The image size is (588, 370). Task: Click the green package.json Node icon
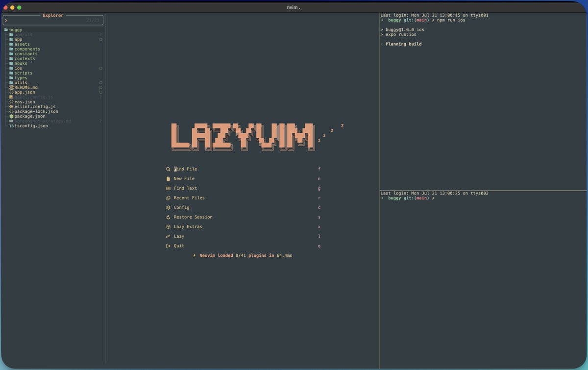click(x=11, y=116)
